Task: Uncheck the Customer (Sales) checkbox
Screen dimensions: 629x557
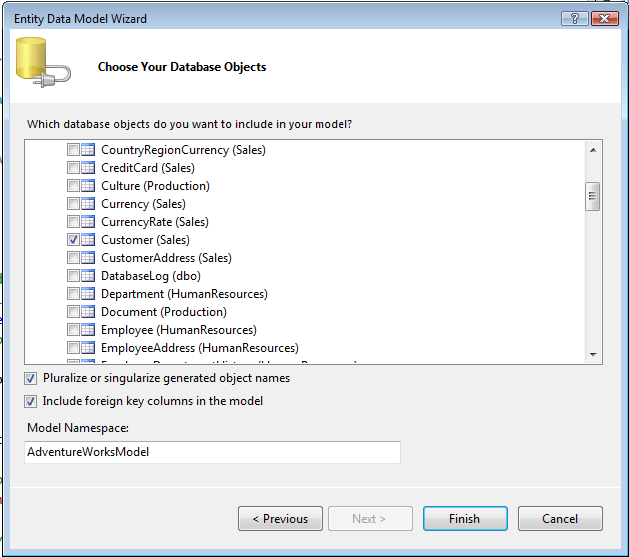Action: [x=73, y=240]
